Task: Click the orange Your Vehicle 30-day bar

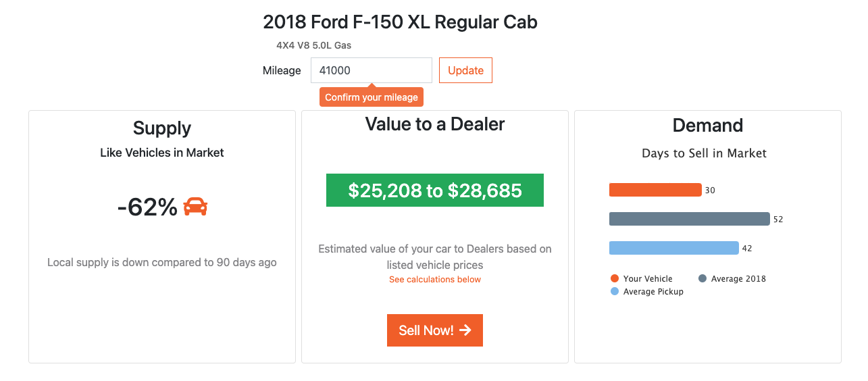Action: (655, 190)
